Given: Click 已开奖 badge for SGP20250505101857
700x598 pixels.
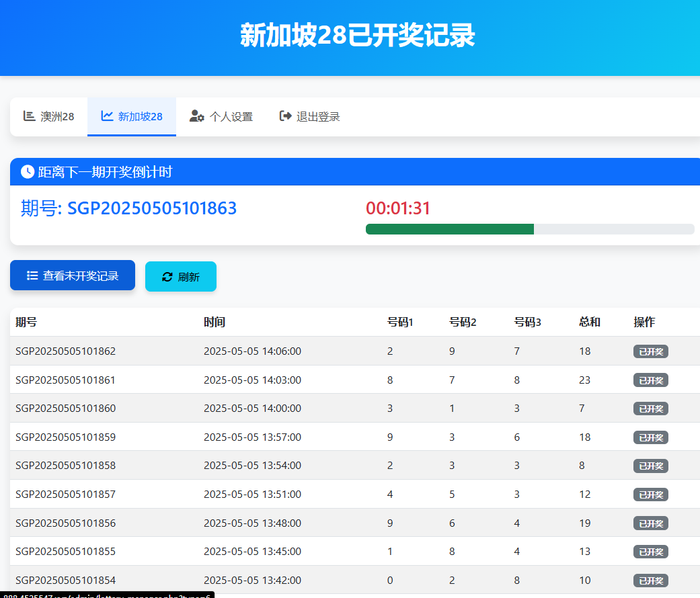Looking at the screenshot, I should (x=650, y=495).
